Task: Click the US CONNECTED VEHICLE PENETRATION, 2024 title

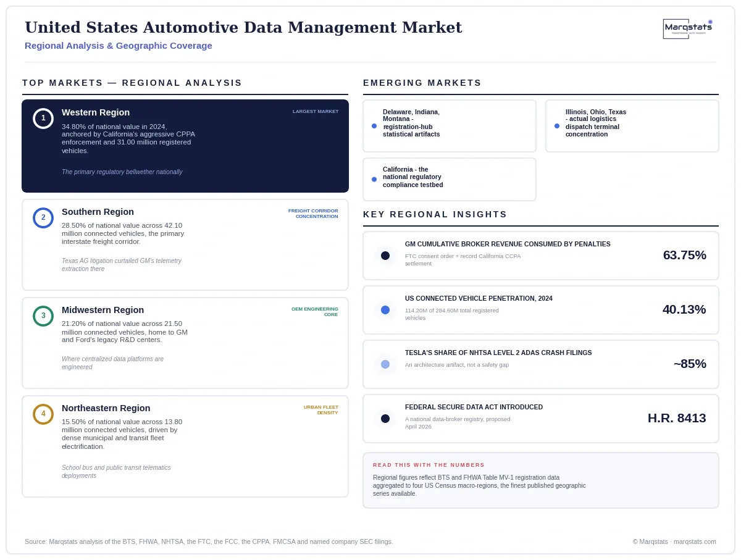Action: [x=479, y=298]
